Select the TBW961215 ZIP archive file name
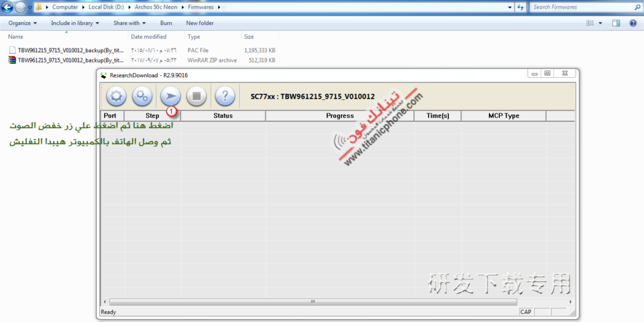Image resolution: width=644 pixels, height=322 pixels. [x=71, y=60]
